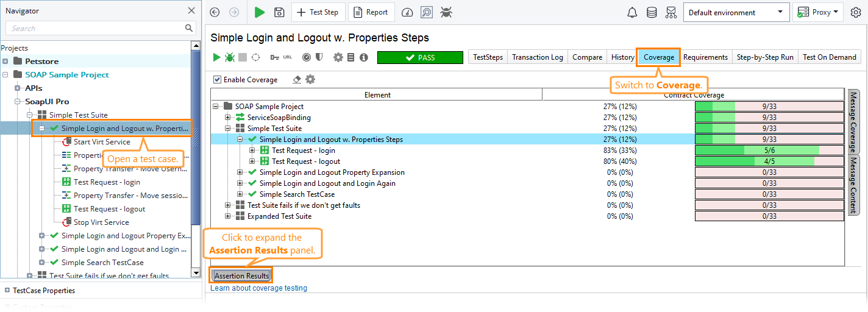This screenshot has width=868, height=312.
Task: Click the info circle icon
Action: 364,57
